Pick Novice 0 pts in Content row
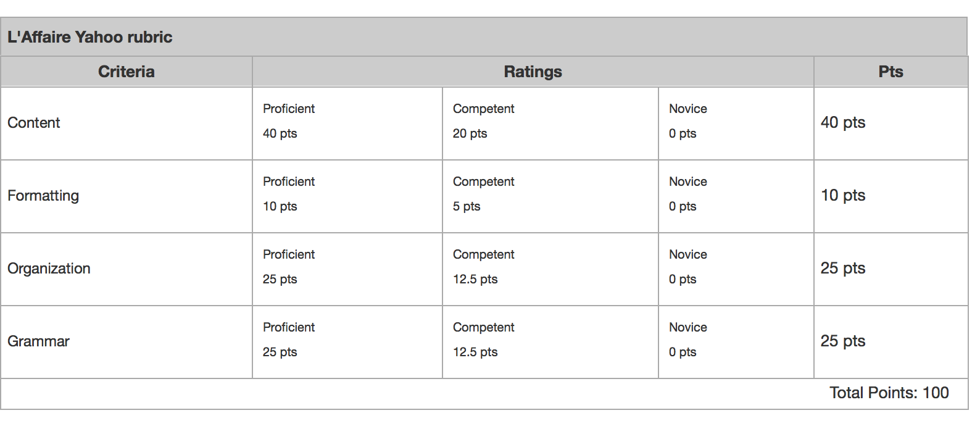 click(x=736, y=122)
